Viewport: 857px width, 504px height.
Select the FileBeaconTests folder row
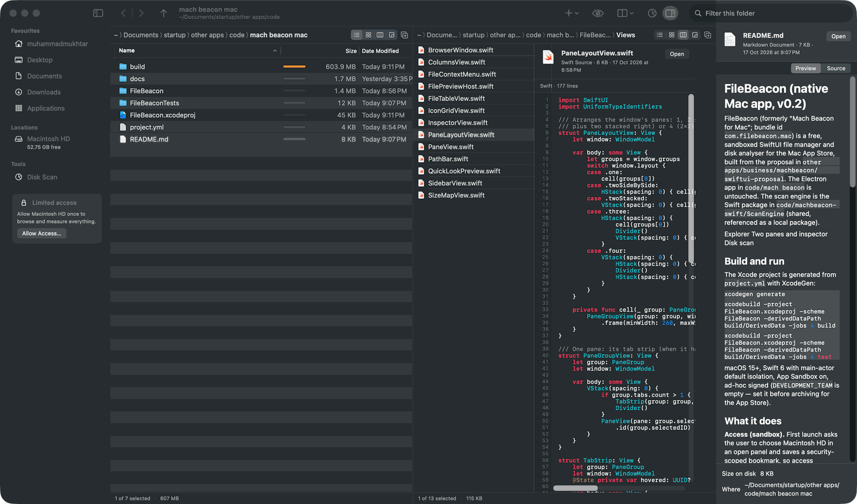pos(261,103)
